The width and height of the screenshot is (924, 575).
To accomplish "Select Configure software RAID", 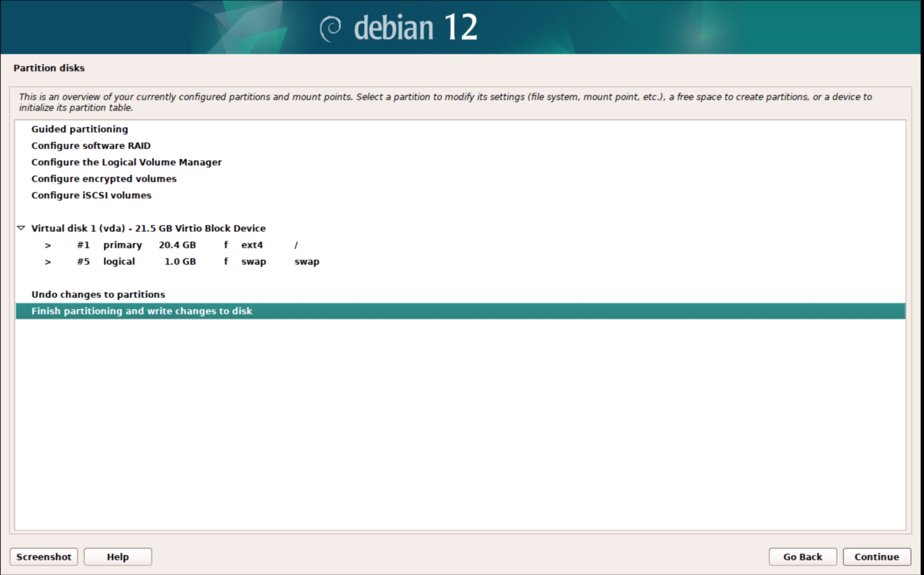I will (x=91, y=146).
